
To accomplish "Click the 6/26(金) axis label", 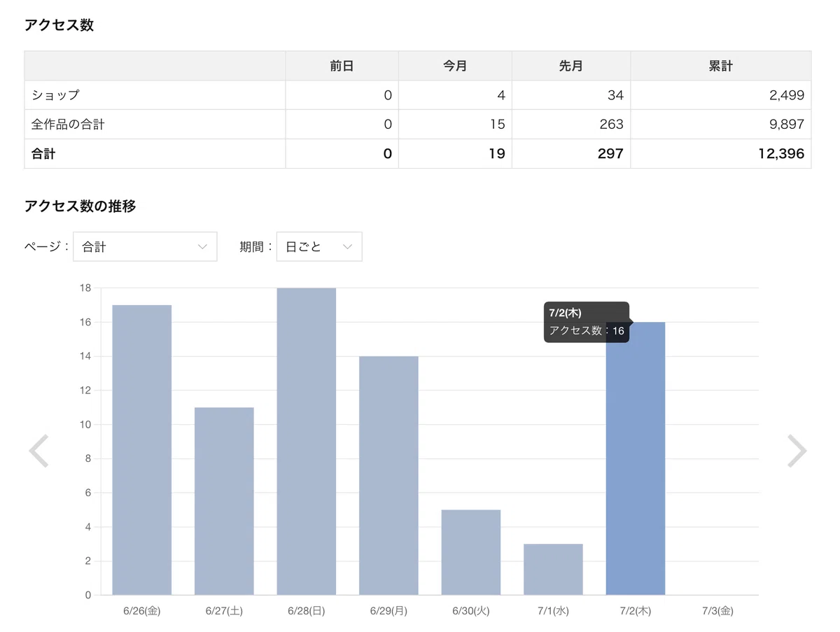I will [142, 611].
